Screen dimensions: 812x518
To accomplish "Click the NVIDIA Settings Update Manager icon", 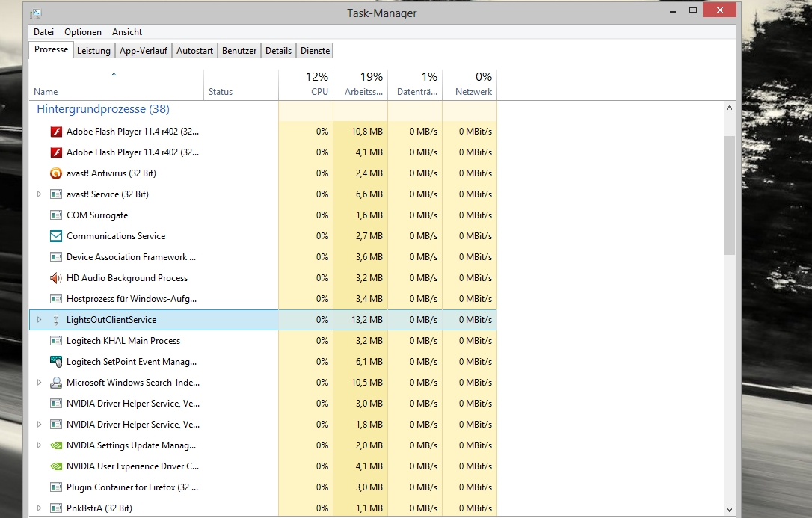I will [56, 445].
